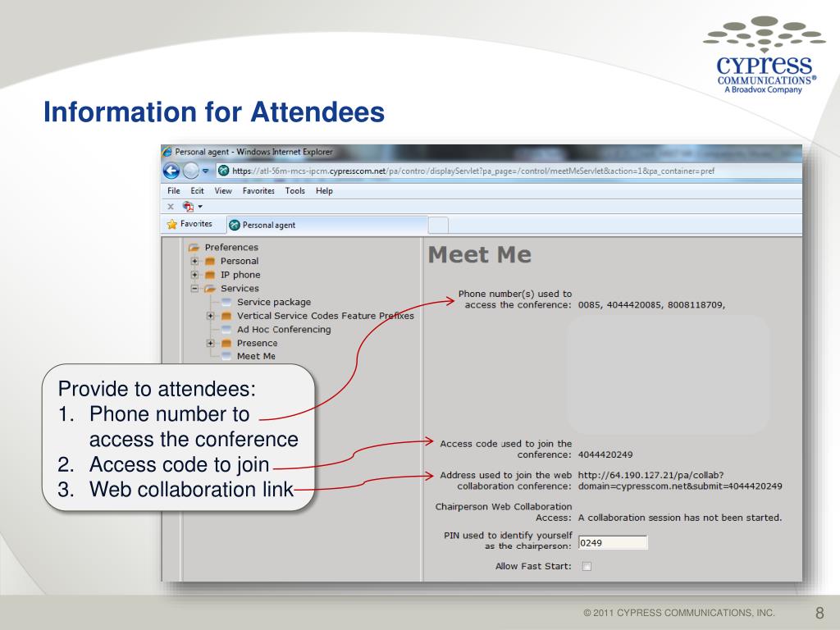Screen dimensions: 840x630
Task: Expand the IP phone tree node
Action: [194, 275]
